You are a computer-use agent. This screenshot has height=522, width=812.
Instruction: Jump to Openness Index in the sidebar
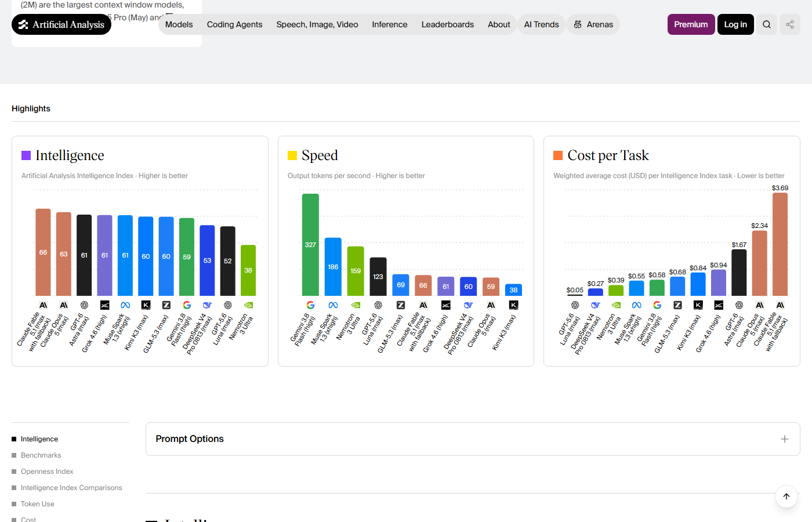[x=47, y=472]
